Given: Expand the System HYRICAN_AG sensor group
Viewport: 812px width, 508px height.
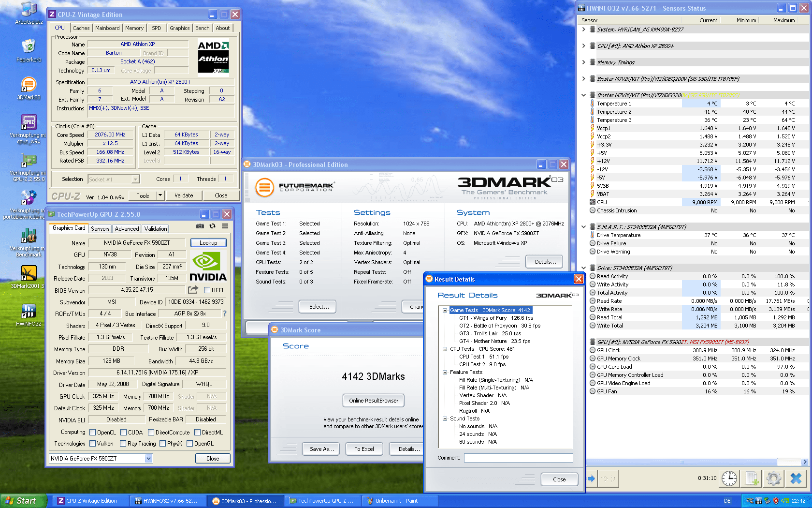Looking at the screenshot, I should tap(583, 30).
